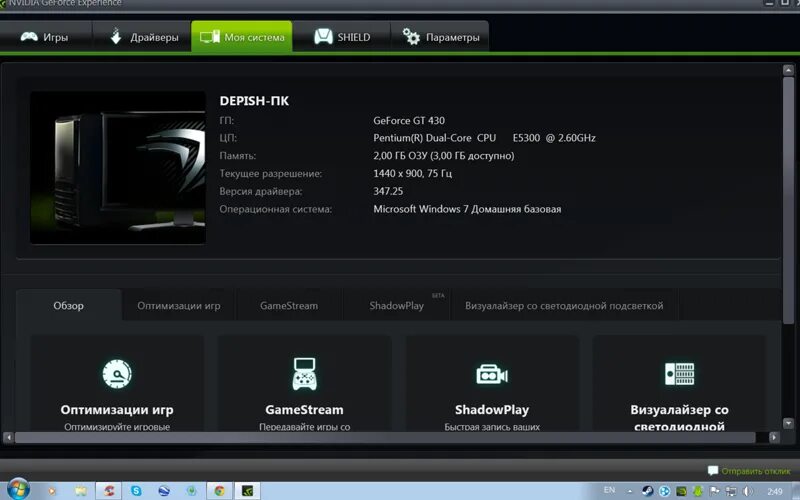Click the horizontal scrollbar left arrow
Viewport: 800px width, 500px height.
coord(8,437)
